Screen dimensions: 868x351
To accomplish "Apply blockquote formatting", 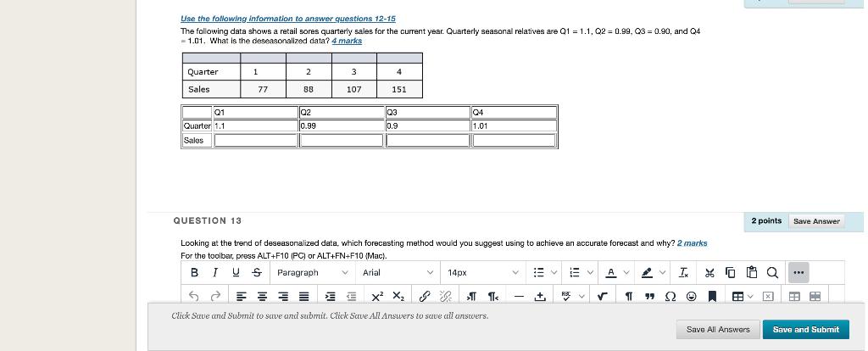I will [649, 296].
